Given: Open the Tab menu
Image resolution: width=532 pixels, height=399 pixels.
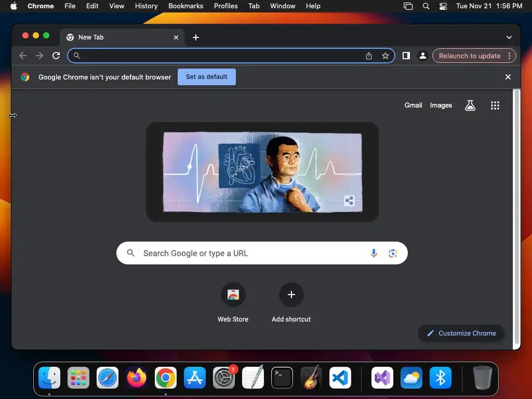Looking at the screenshot, I should coord(254,6).
